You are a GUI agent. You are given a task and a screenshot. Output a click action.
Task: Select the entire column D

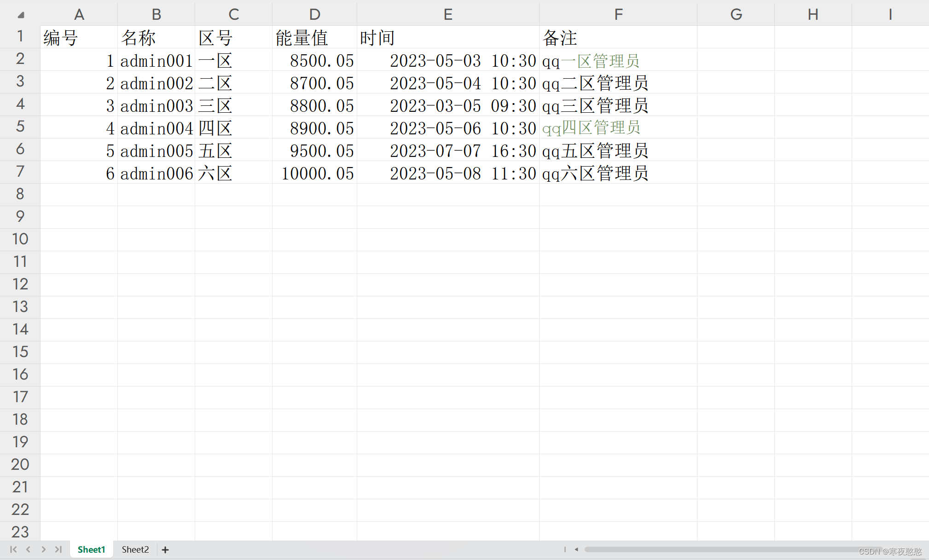pos(314,14)
